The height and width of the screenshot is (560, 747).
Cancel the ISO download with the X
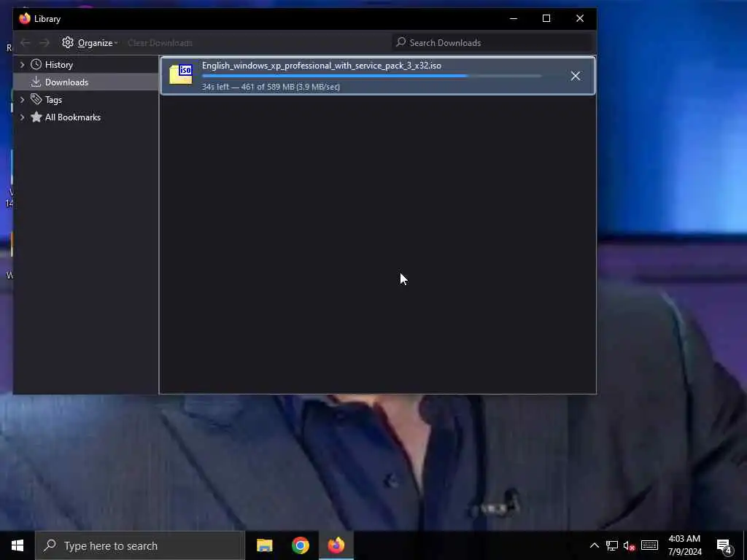[x=575, y=76]
